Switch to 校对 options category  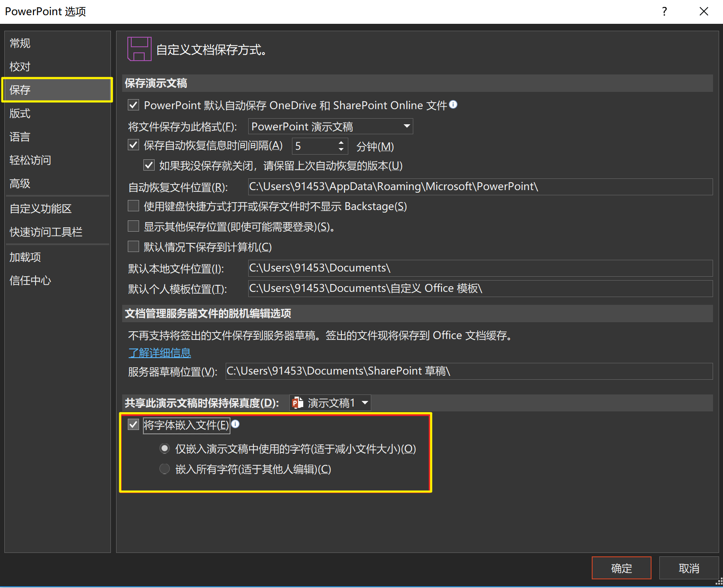(57, 67)
